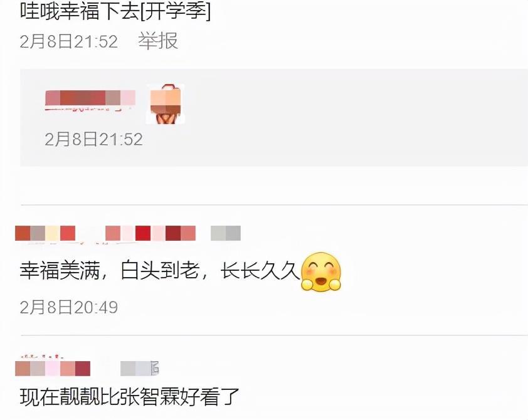Open the pixelated sticker image in reply box
This screenshot has width=528, height=420.
(165, 104)
